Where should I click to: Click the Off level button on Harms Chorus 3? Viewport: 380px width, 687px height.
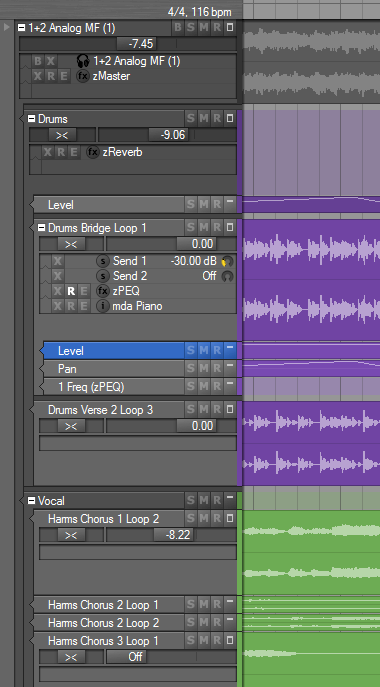127,657
